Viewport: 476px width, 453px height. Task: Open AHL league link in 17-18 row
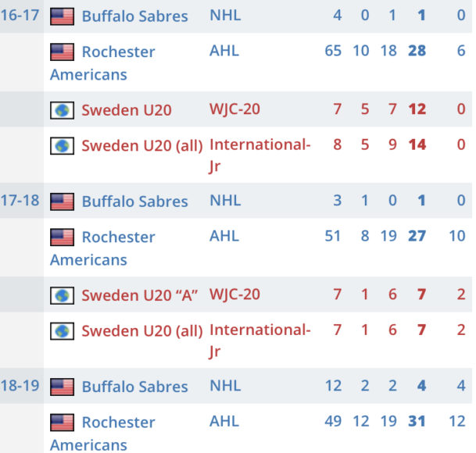tap(224, 237)
